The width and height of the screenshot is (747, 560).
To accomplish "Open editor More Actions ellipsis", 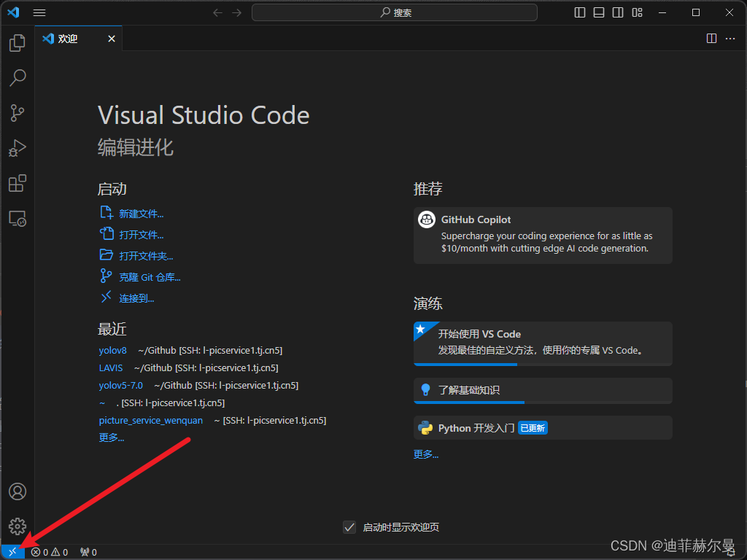I will 730,39.
